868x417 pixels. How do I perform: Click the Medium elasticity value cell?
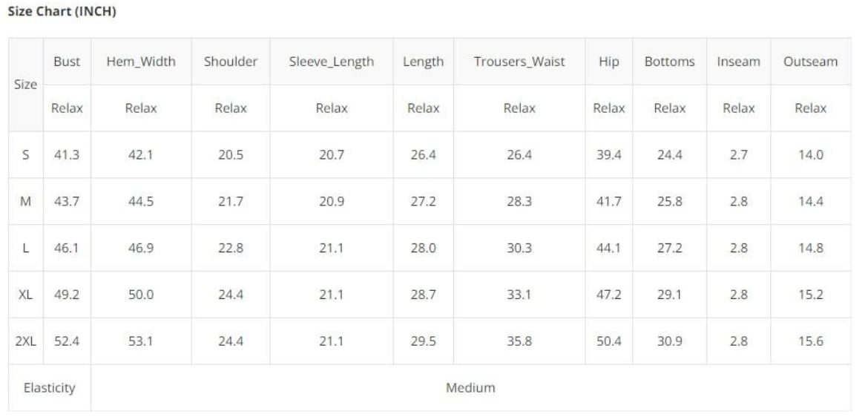point(470,387)
